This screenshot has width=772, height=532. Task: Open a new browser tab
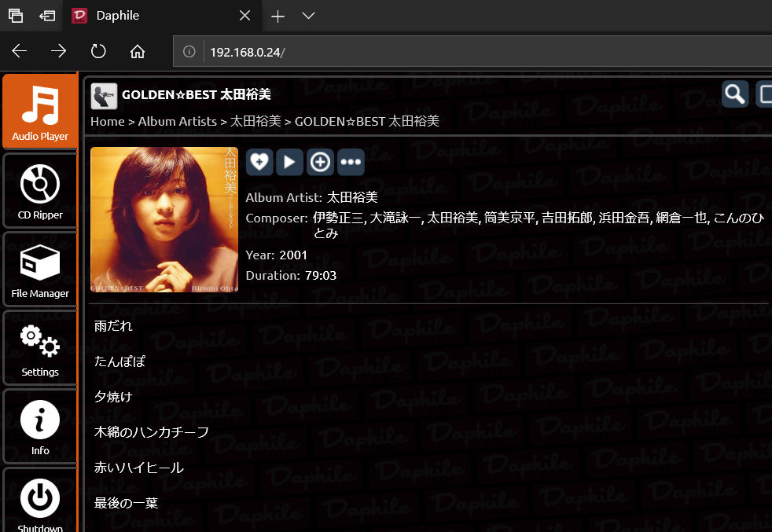277,16
